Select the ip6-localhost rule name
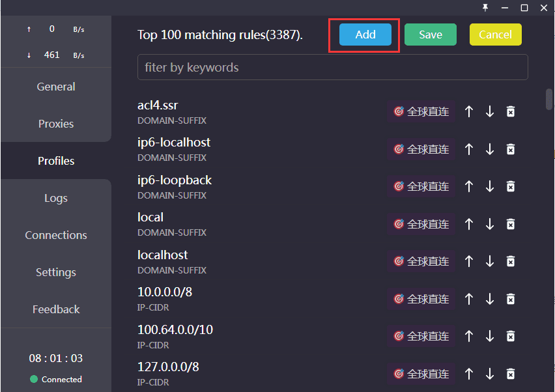The image size is (555, 392). click(x=174, y=142)
